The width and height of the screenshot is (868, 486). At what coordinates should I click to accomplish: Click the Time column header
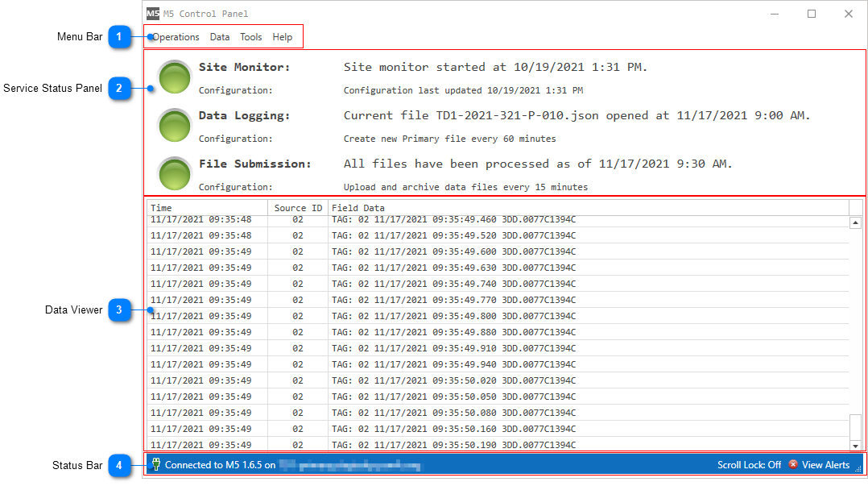coord(208,208)
